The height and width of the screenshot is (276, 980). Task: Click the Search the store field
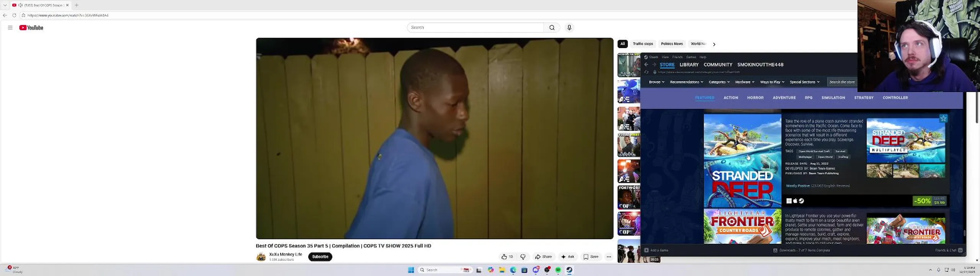point(842,82)
